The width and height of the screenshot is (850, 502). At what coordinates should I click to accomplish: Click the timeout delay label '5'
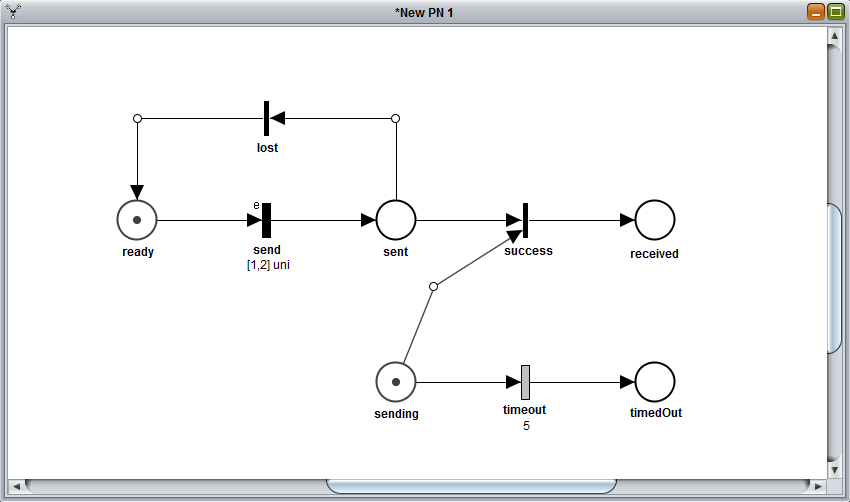[x=526, y=426]
